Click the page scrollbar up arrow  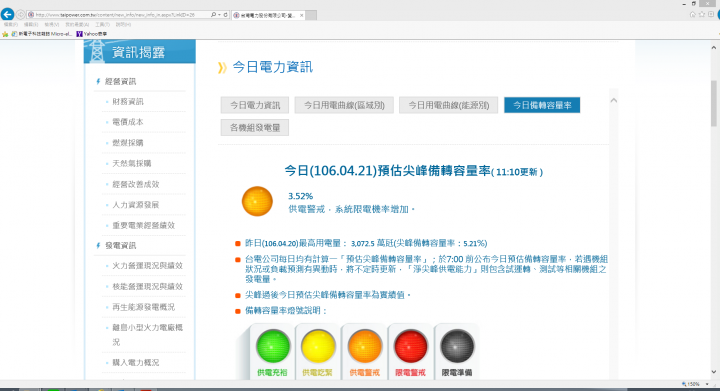(714, 47)
